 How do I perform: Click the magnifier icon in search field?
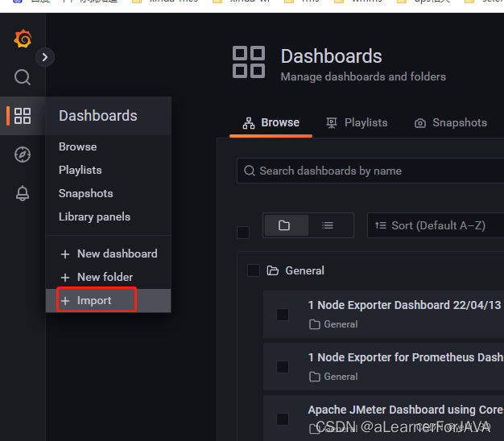point(250,171)
